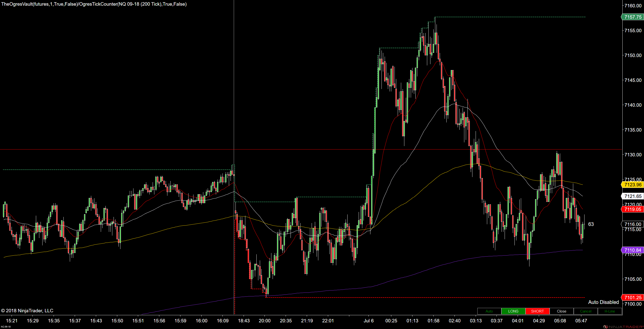Select the TheOgresVault indicator label

tap(94, 4)
